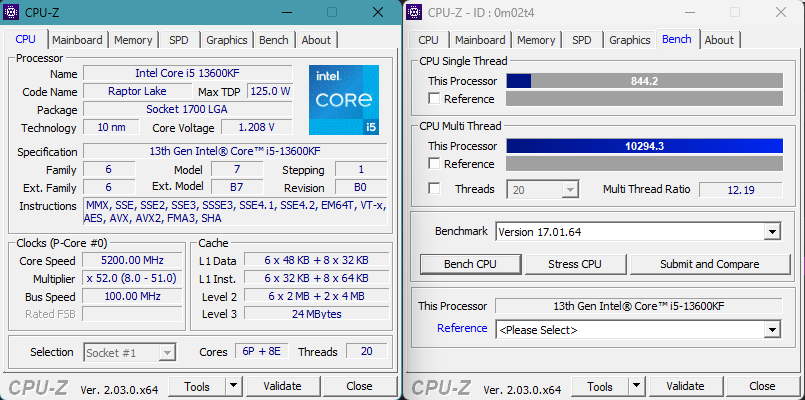Expand Tools dropdown arrow in left window
This screenshot has width=805, height=400.
tap(234, 386)
